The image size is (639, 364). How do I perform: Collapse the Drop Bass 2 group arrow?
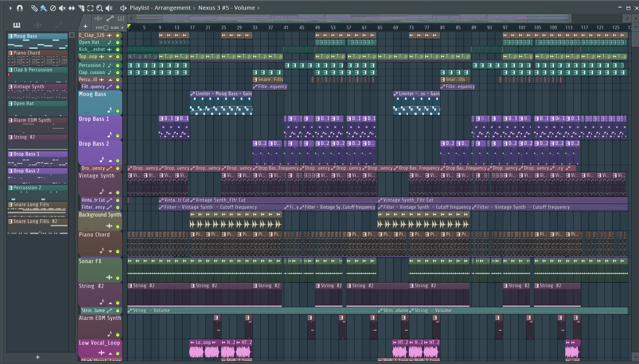coord(110,160)
